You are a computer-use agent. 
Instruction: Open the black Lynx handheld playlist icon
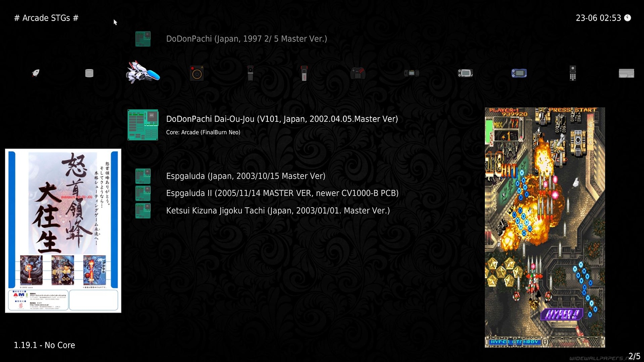[411, 73]
